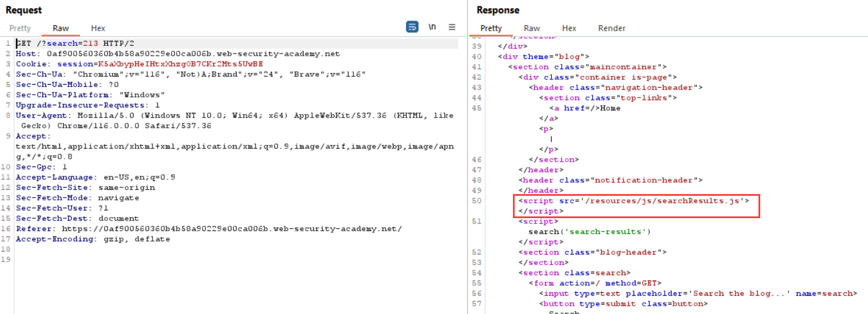
Task: Open the Hex tab in Request panel
Action: tap(98, 28)
